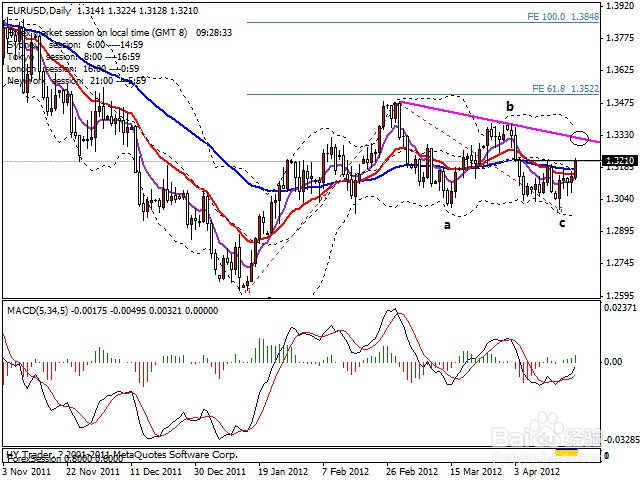Click the 3 Apr 2012 date label
This screenshot has height=480, width=640.
coord(537,471)
